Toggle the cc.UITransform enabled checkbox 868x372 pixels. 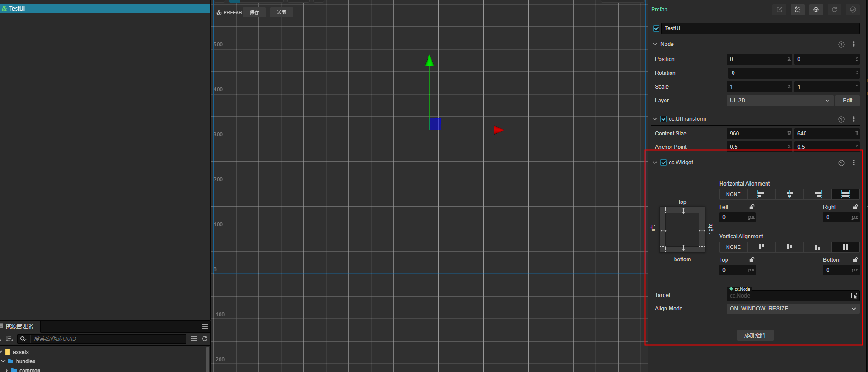pyautogui.click(x=664, y=119)
